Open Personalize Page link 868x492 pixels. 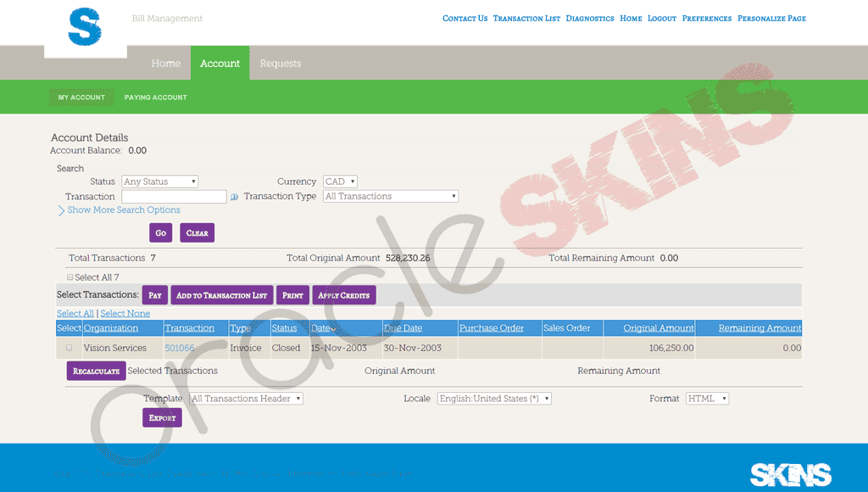click(771, 19)
